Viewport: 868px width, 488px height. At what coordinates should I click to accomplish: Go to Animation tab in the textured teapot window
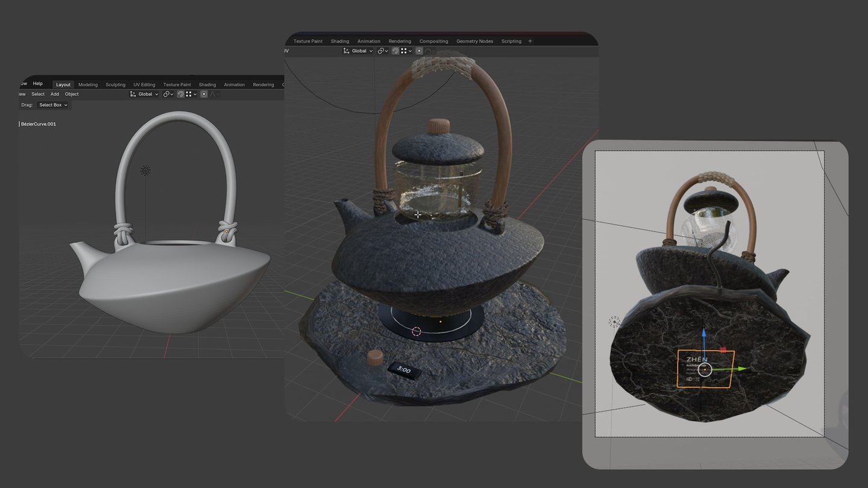[369, 42]
